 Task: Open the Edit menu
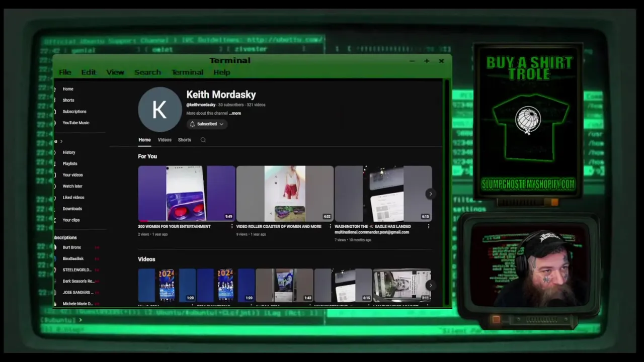click(89, 72)
